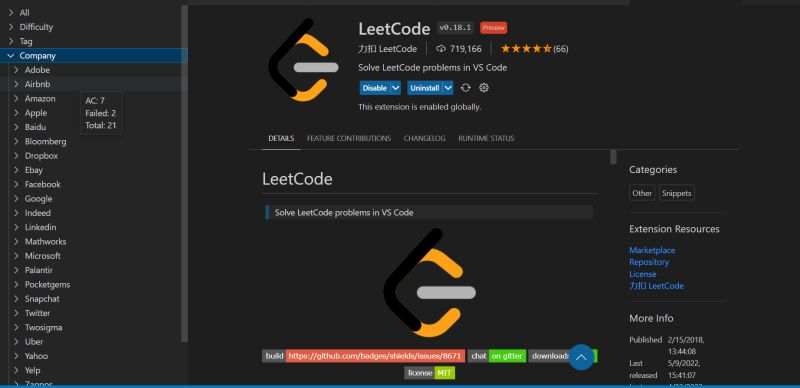Click the v0.18.1 version label
This screenshot has width=800, height=388.
tap(455, 28)
